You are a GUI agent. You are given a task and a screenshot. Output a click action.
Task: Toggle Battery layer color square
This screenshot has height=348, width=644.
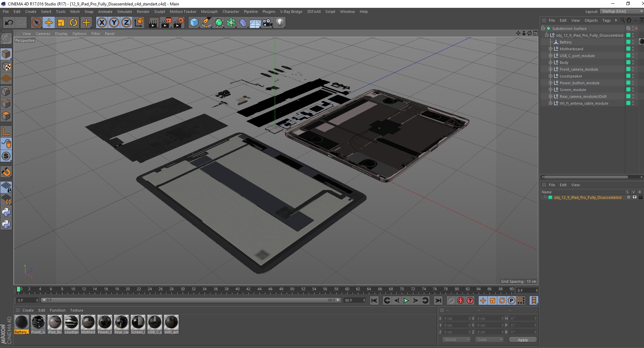pos(628,42)
